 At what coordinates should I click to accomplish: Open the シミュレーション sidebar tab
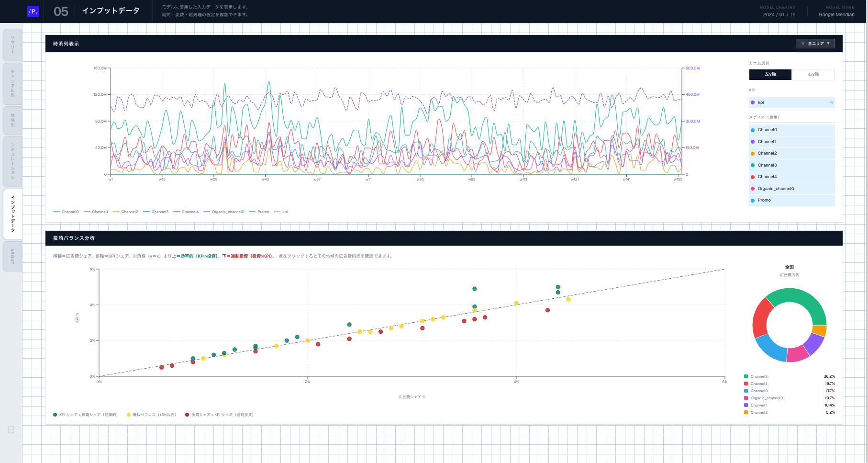point(12,161)
